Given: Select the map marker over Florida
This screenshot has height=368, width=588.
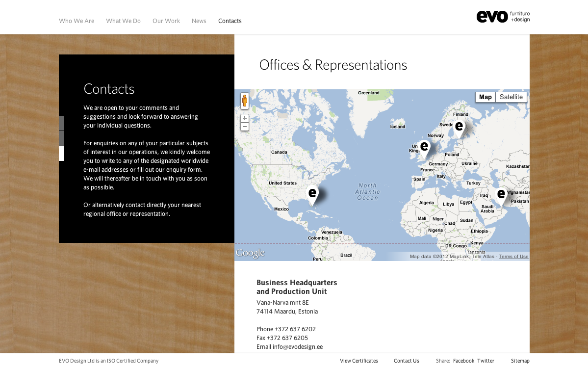Looking at the screenshot, I should [x=312, y=193].
